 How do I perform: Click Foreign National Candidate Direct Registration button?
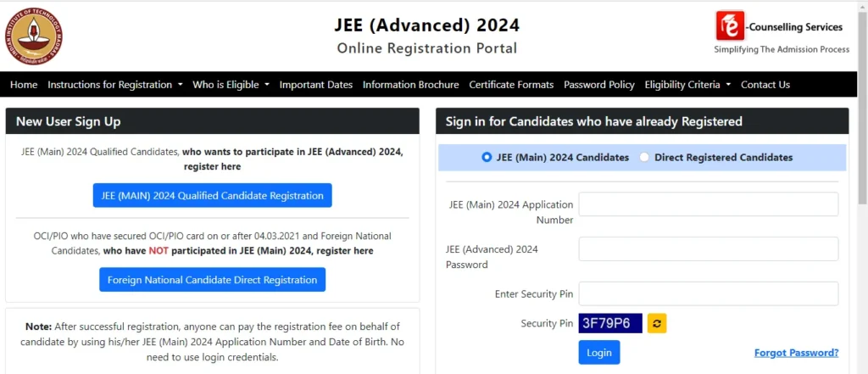click(x=213, y=280)
